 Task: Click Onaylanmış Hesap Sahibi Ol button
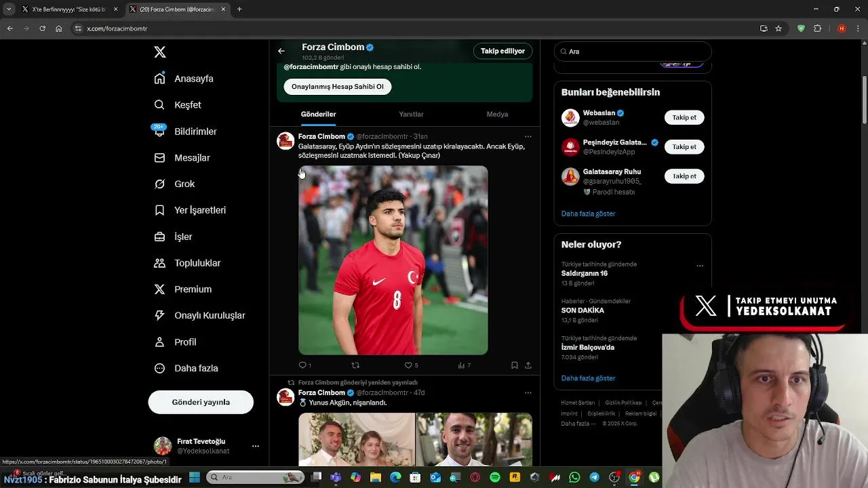pyautogui.click(x=338, y=87)
